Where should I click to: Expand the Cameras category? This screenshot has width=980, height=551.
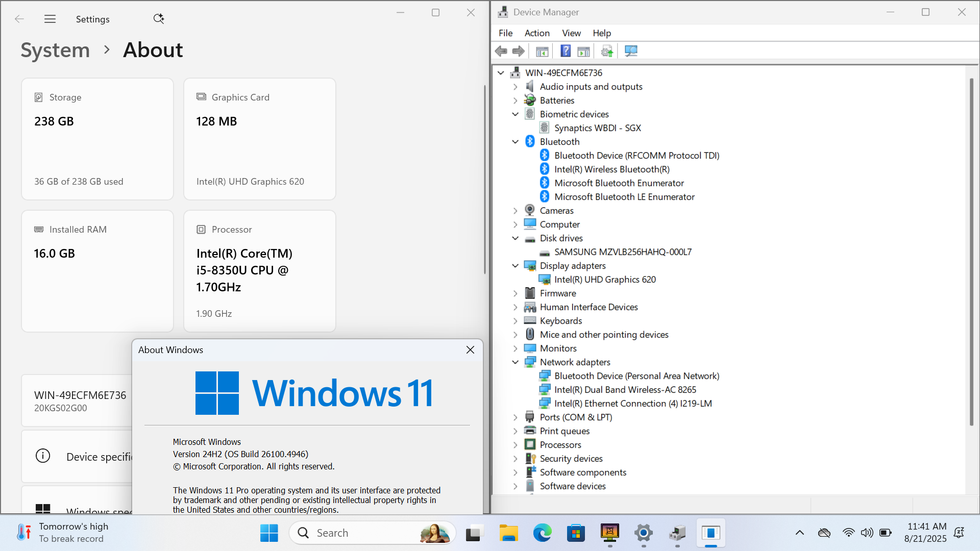[516, 211]
